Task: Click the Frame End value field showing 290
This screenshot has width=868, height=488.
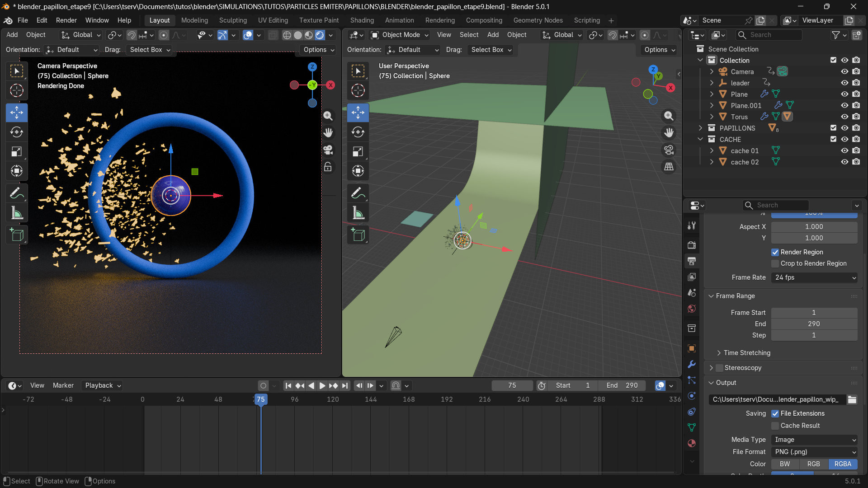Action: 814,324
